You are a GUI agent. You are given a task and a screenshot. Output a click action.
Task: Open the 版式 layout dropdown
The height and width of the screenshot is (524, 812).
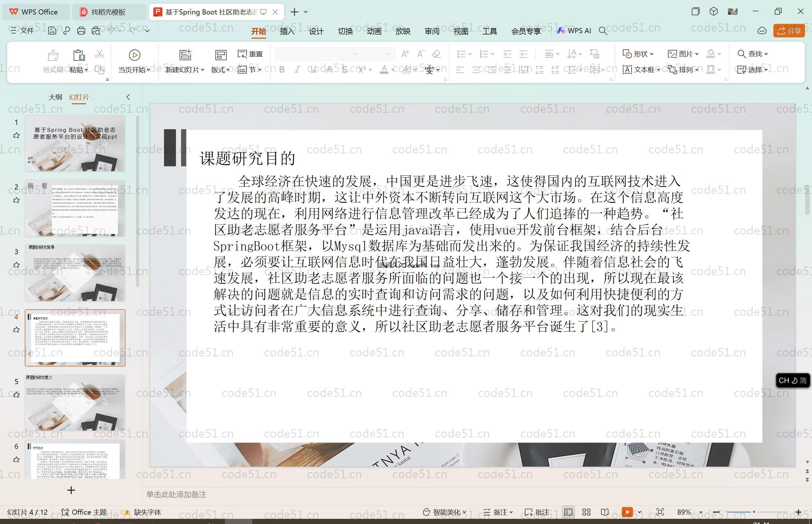click(220, 70)
